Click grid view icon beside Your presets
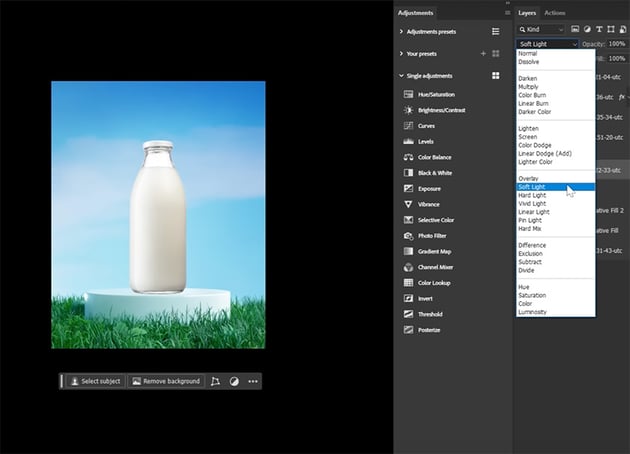The width and height of the screenshot is (630, 454). 495,53
